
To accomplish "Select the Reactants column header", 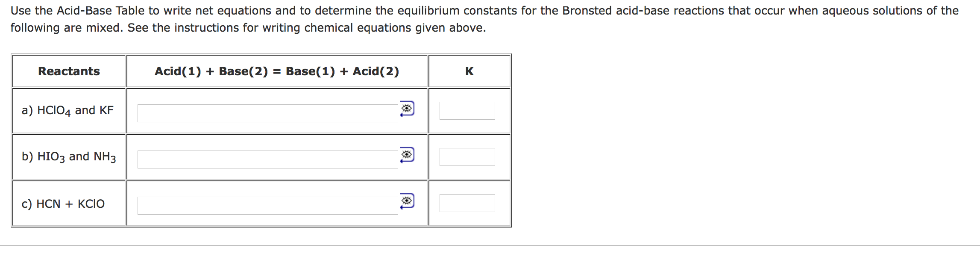I will click(x=69, y=71).
